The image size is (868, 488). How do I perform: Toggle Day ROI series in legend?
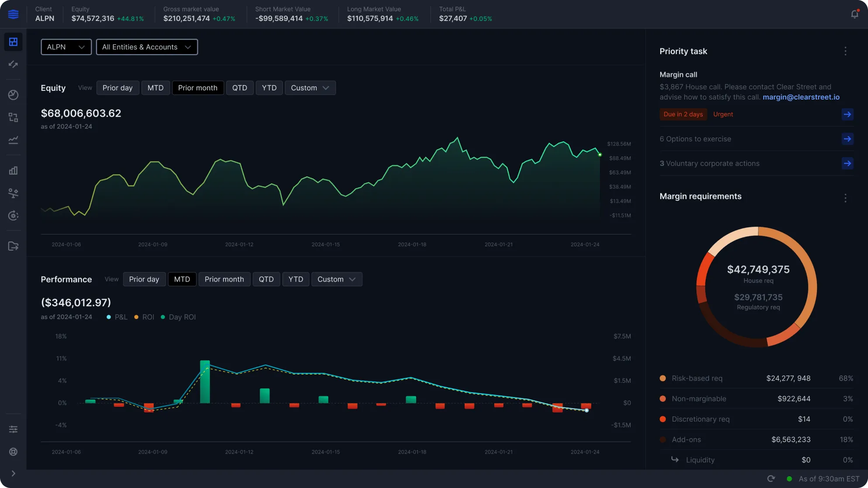click(178, 317)
